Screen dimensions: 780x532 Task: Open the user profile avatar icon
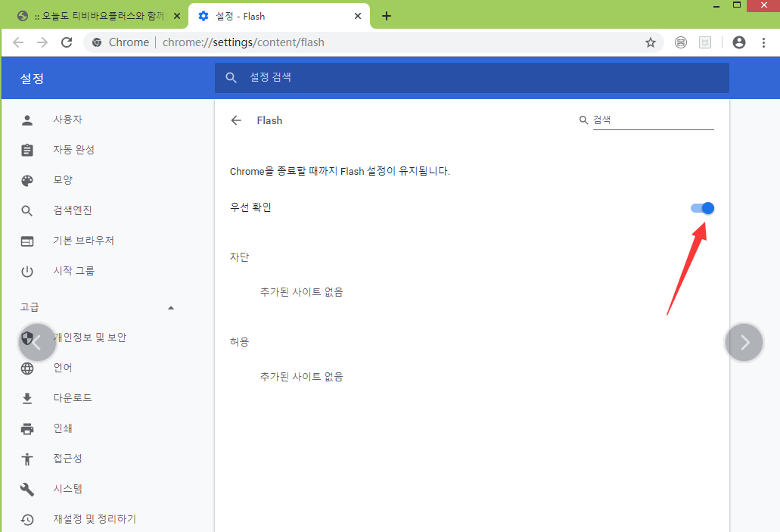(x=739, y=42)
